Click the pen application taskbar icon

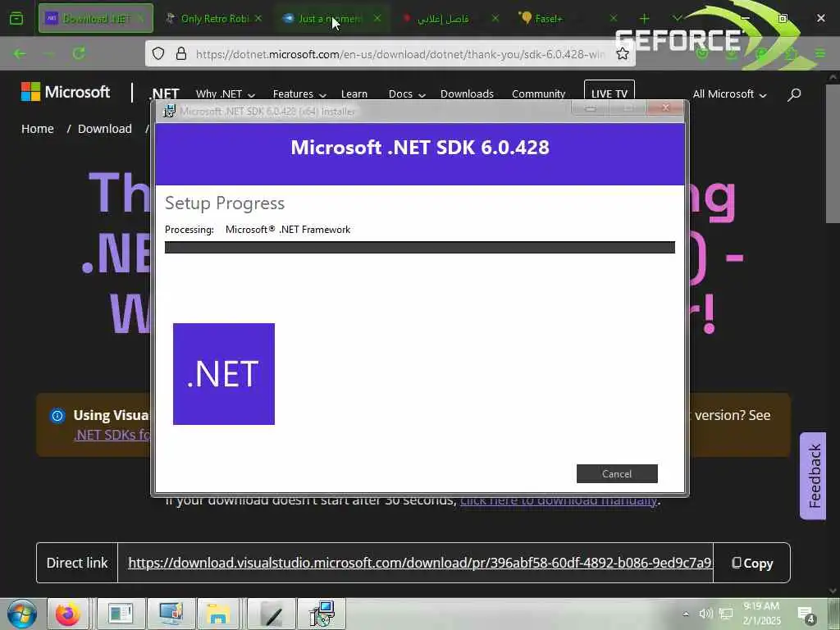coord(272,614)
